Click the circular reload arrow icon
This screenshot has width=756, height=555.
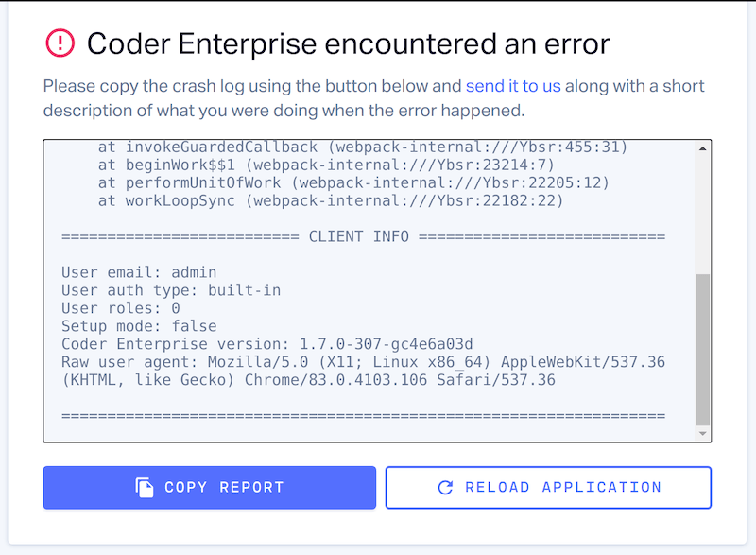point(444,487)
